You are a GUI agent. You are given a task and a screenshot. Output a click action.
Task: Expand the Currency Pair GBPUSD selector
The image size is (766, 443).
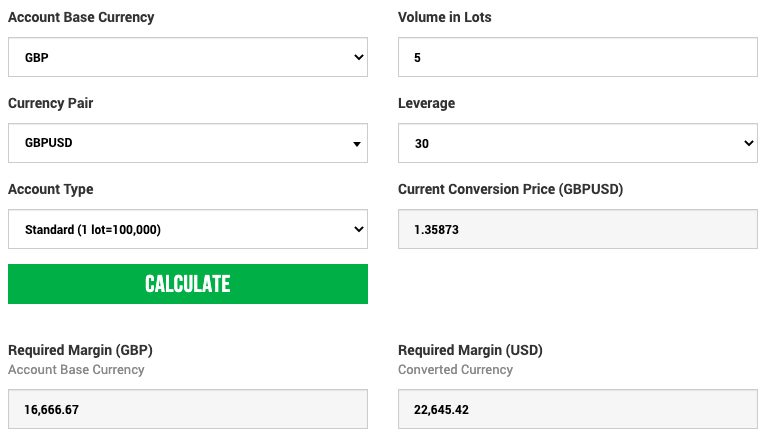(187, 143)
